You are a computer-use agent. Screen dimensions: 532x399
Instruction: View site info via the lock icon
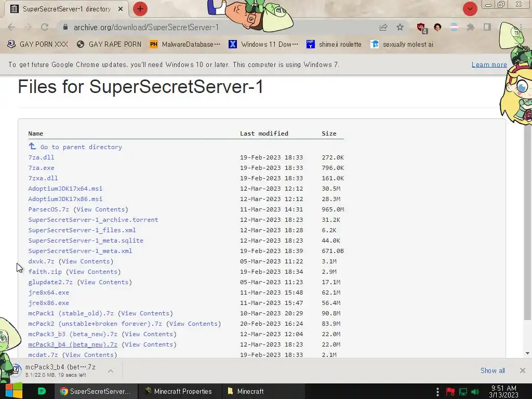click(x=65, y=27)
